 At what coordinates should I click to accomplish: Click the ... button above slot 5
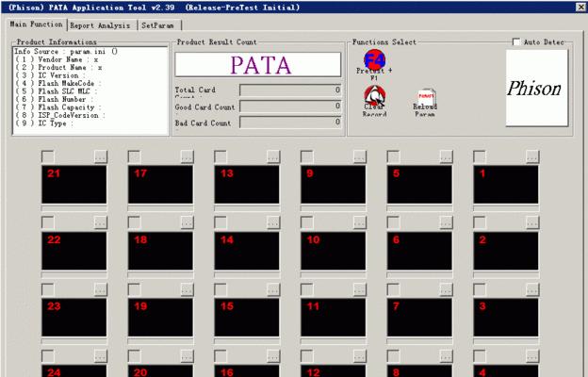(446, 156)
